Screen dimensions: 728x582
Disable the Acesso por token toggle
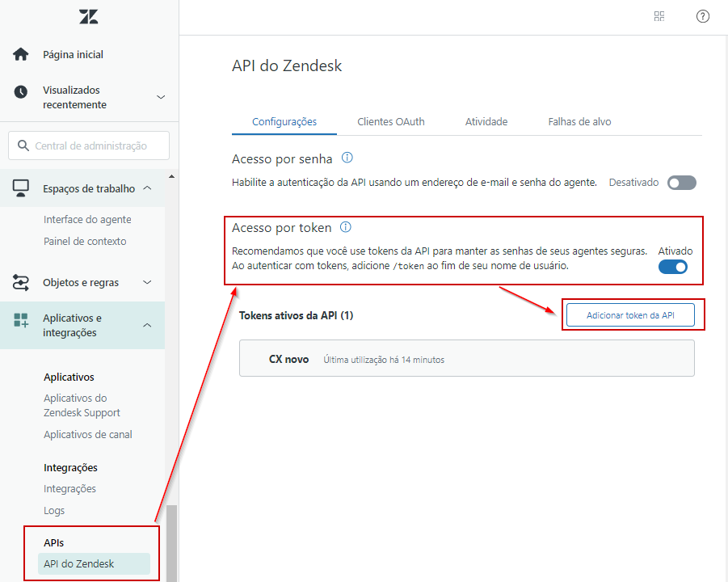[x=673, y=267]
